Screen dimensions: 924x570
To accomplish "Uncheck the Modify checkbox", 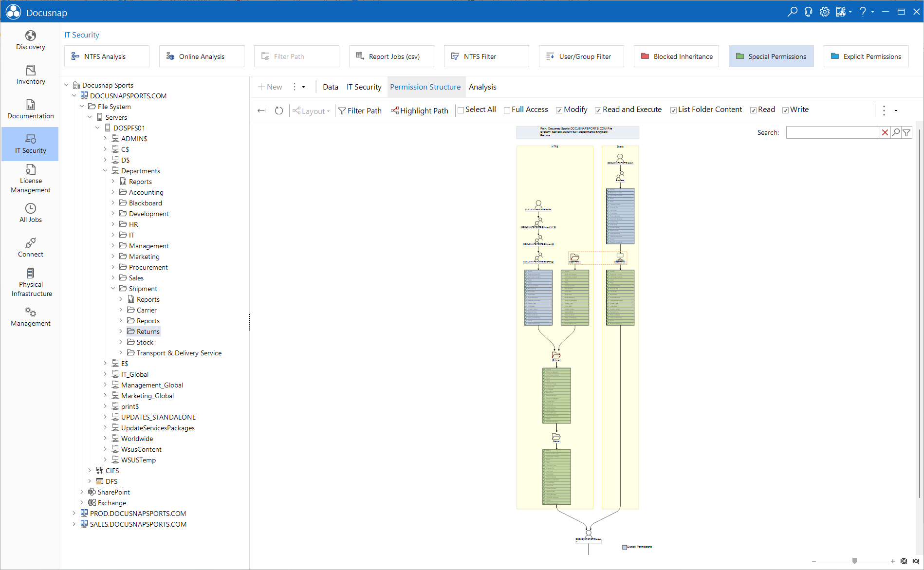I will coord(559,110).
